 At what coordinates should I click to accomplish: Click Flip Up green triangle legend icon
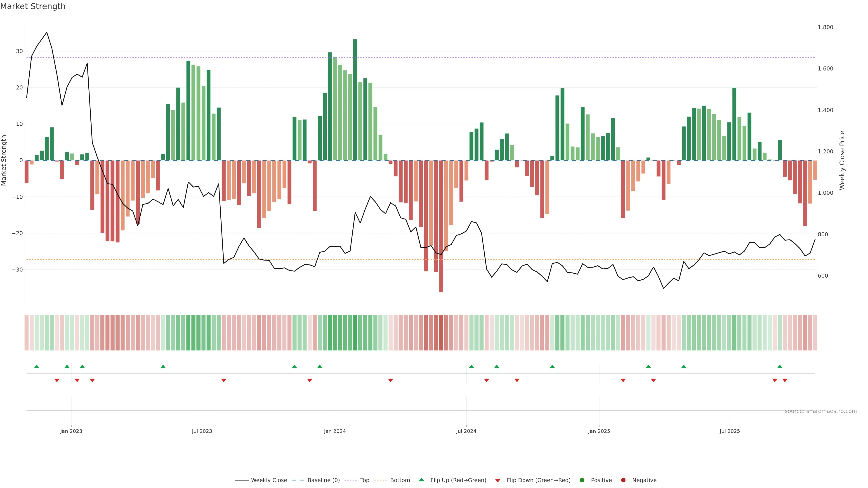[421, 480]
